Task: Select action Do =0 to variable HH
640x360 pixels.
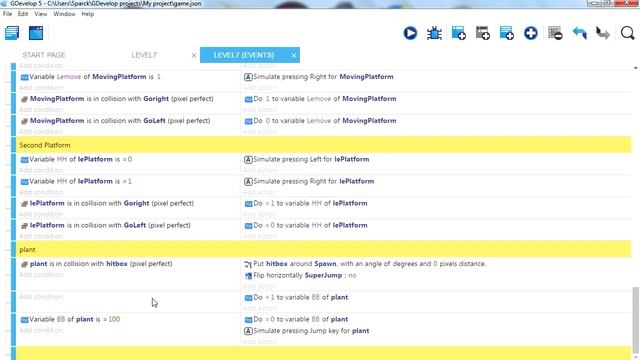Action: point(306,225)
